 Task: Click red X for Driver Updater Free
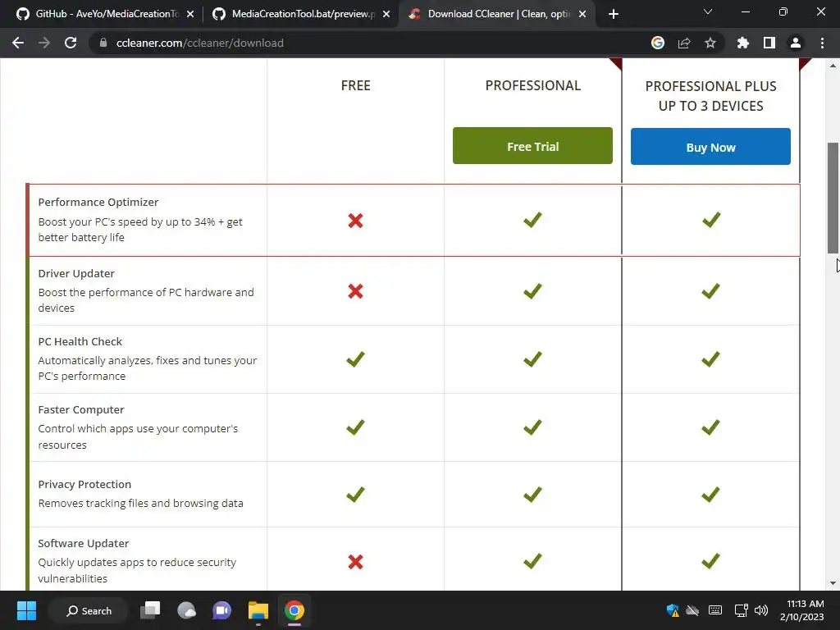click(x=356, y=291)
